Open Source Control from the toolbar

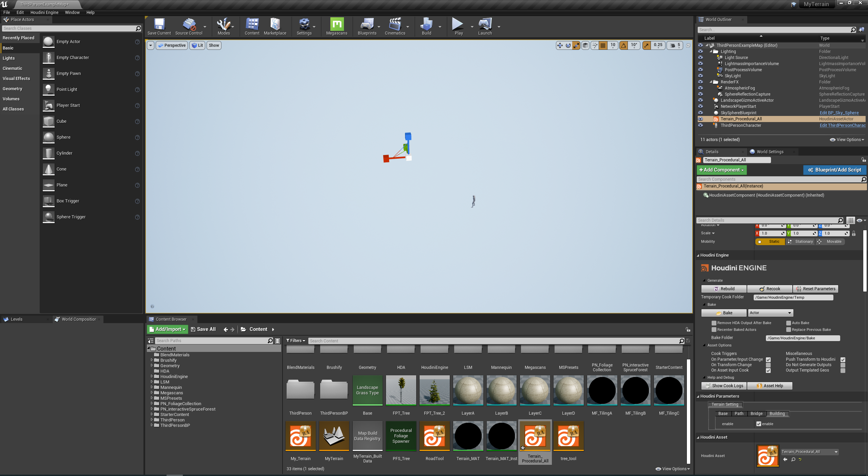189,26
